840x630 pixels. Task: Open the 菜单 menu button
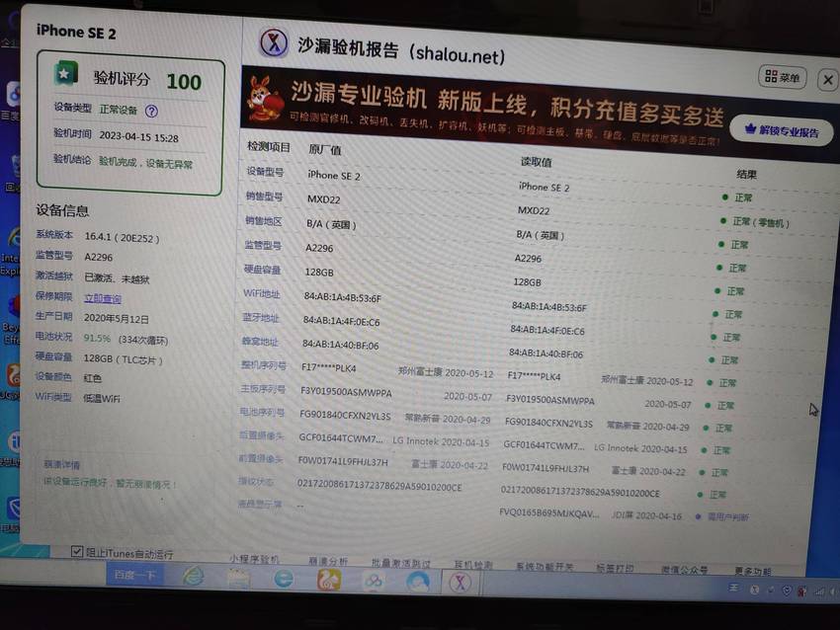tap(782, 77)
